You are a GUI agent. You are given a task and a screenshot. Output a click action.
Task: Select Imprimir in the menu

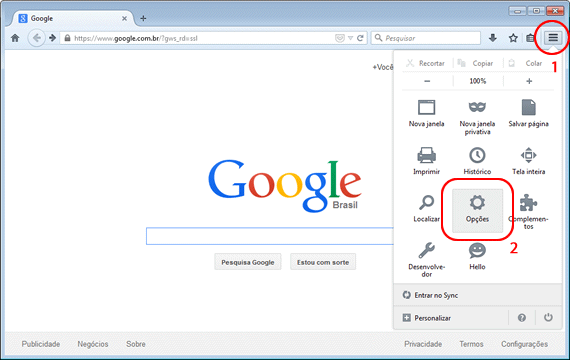pos(426,161)
